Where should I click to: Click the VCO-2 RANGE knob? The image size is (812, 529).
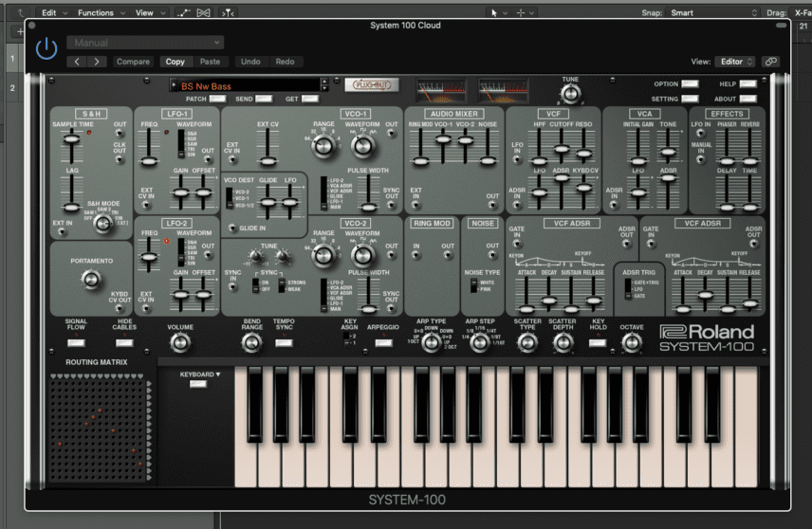pos(323,256)
